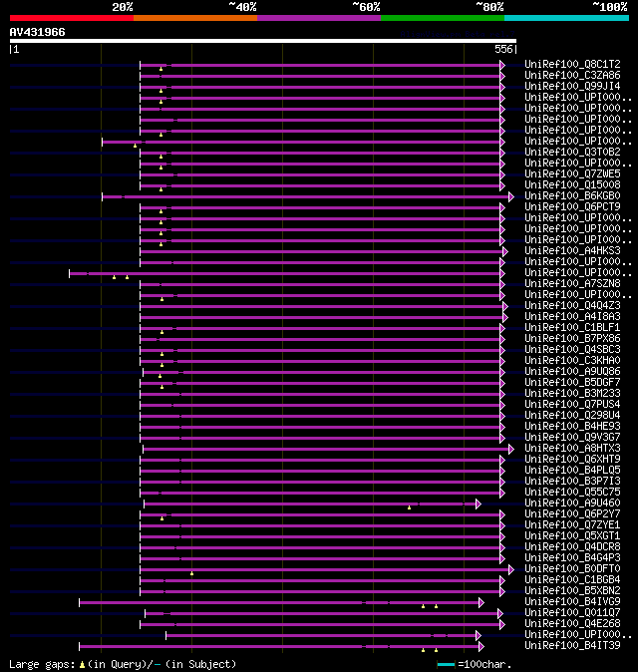This screenshot has width=638, height=672.
Task: Select the UniRef100_Q6XHT9 label
Action: 572,460
